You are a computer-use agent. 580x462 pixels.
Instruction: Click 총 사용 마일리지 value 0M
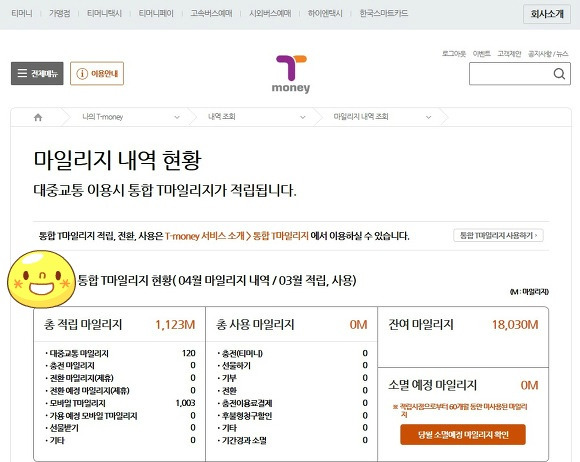(358, 325)
